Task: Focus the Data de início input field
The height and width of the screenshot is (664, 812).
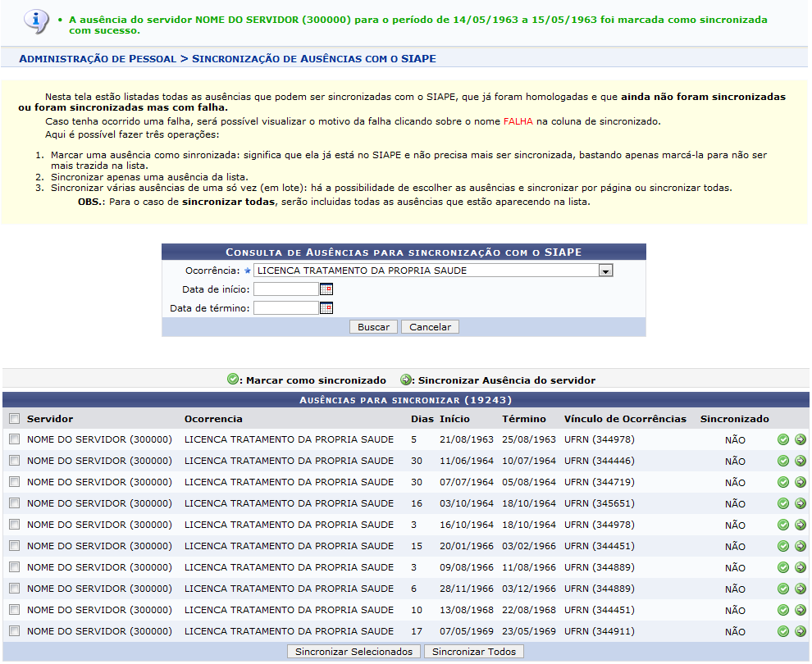Action: point(285,289)
